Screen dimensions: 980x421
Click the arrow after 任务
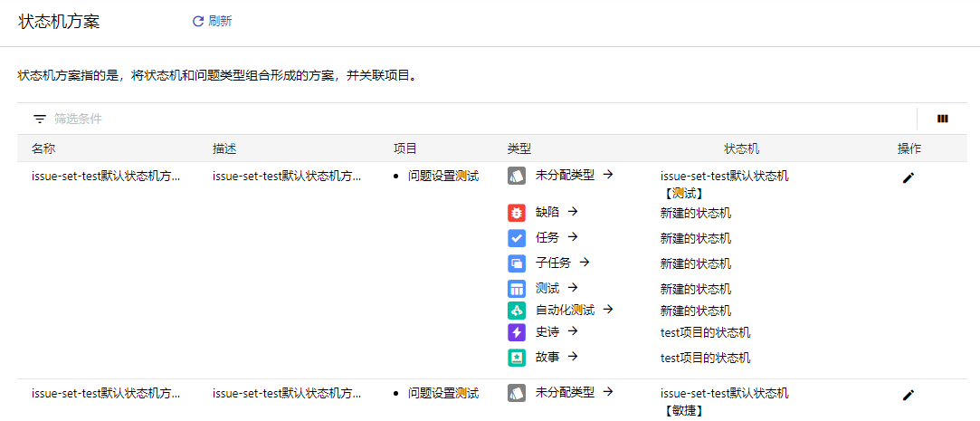[x=573, y=237]
